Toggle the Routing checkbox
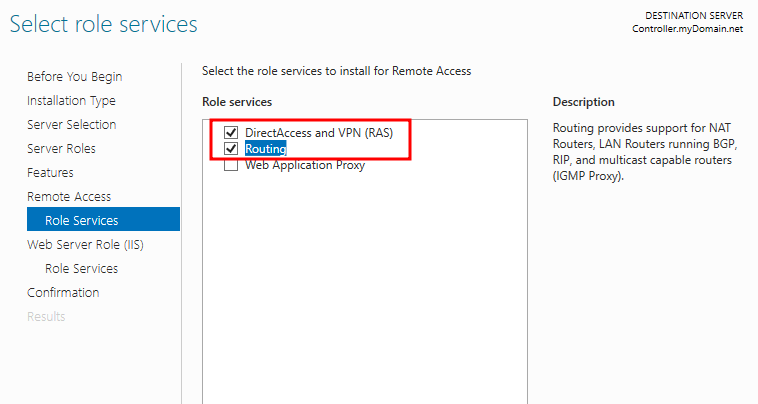The image size is (758, 404). point(231,148)
